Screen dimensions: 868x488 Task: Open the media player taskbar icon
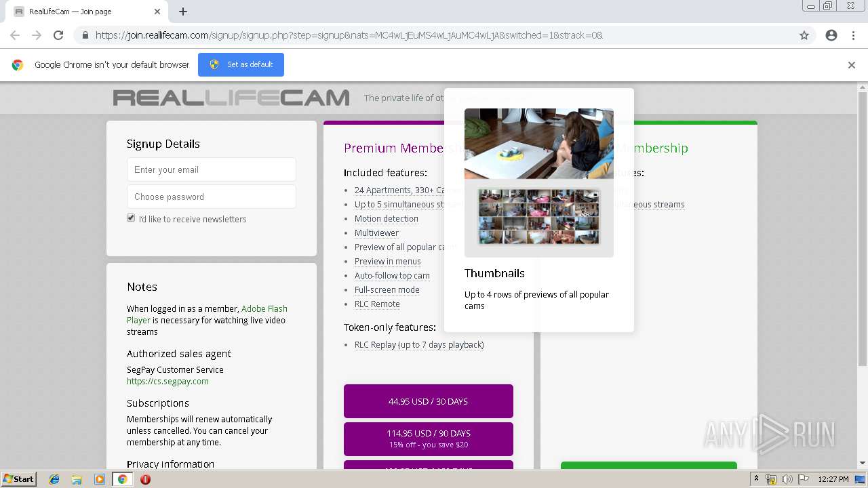100,479
